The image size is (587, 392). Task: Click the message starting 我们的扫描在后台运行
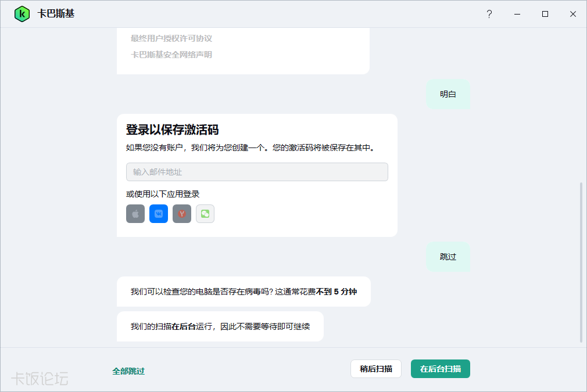(220, 326)
